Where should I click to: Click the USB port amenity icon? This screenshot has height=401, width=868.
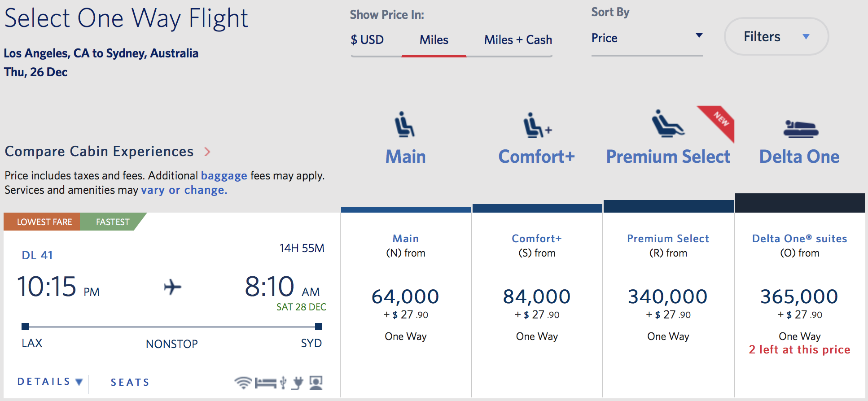point(282,382)
